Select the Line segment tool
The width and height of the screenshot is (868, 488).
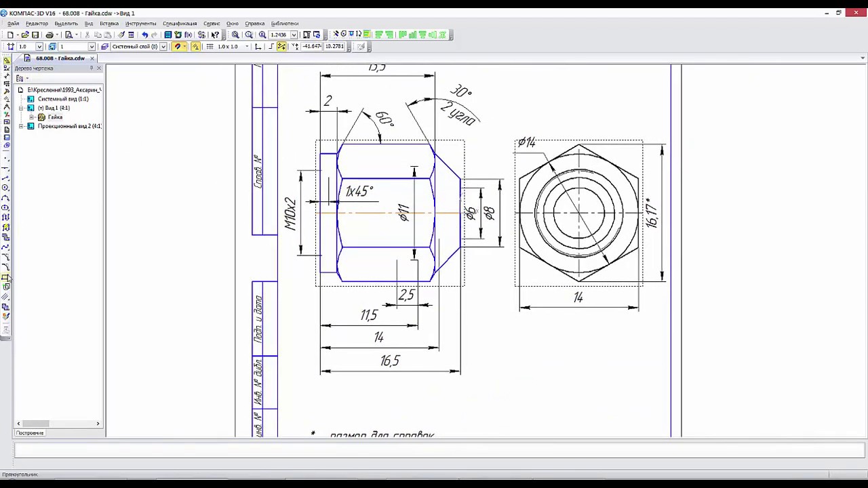point(5,178)
